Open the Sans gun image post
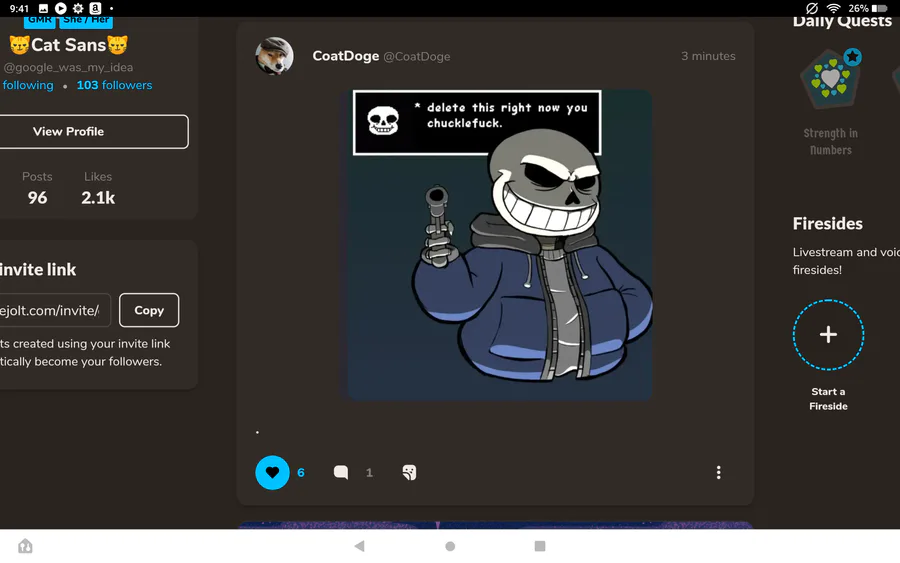 [499, 245]
